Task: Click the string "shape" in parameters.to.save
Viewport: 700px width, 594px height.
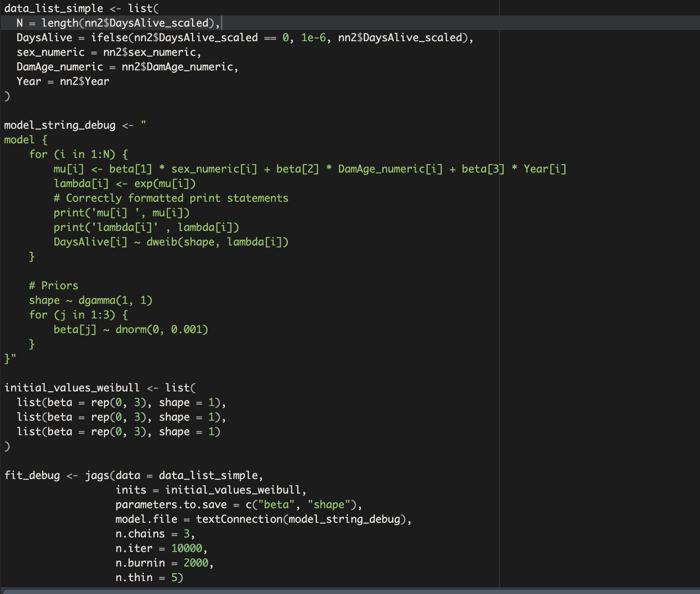Action: (x=332, y=504)
